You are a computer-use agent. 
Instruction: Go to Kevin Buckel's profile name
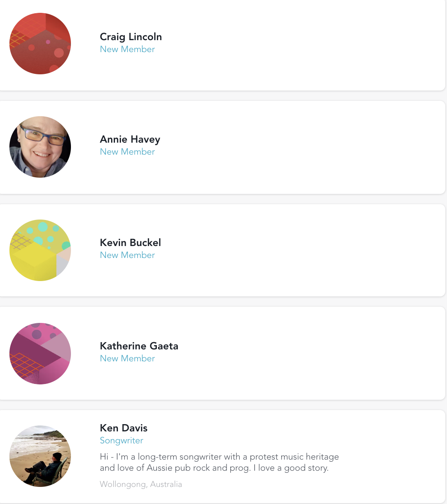(130, 243)
